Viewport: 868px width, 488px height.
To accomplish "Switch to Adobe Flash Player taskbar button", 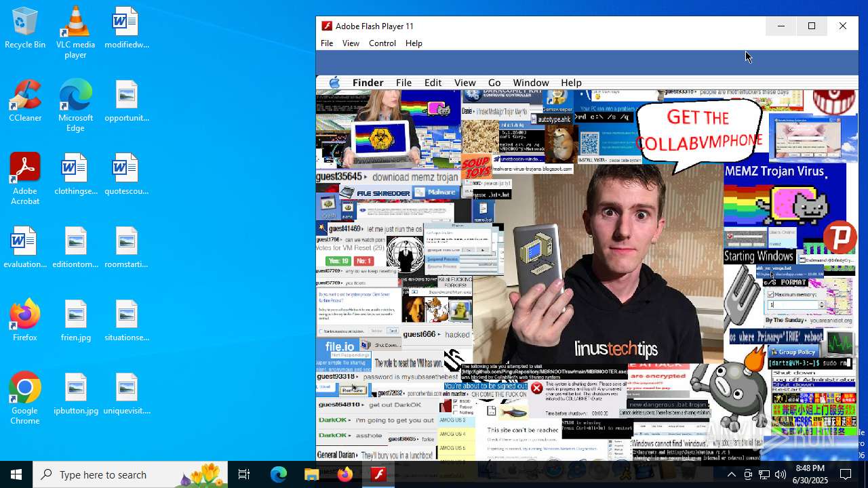I will click(378, 474).
